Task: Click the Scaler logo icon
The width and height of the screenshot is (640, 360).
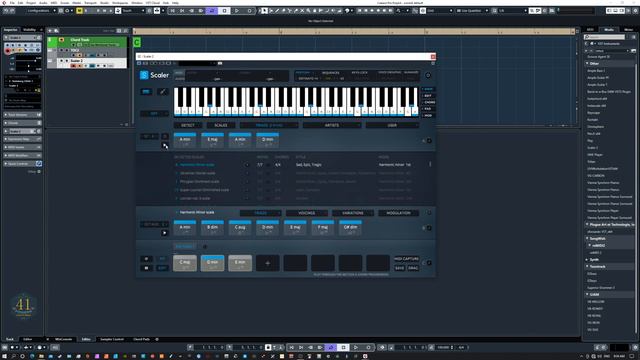Action: [144, 75]
